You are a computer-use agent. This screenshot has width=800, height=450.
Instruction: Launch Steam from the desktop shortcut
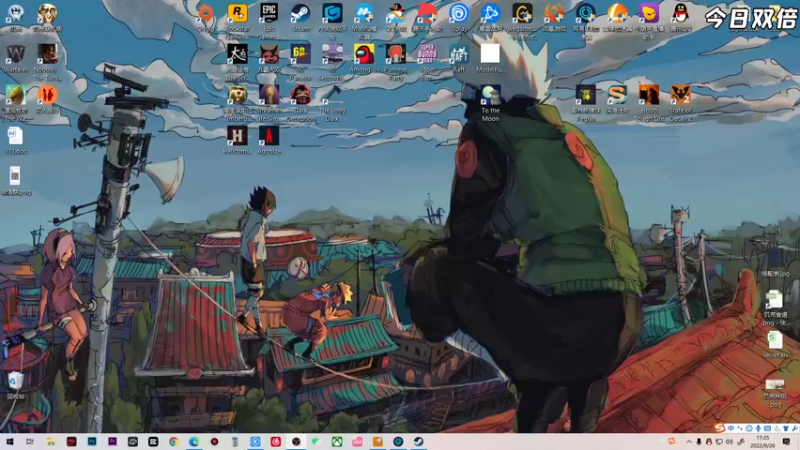[301, 13]
